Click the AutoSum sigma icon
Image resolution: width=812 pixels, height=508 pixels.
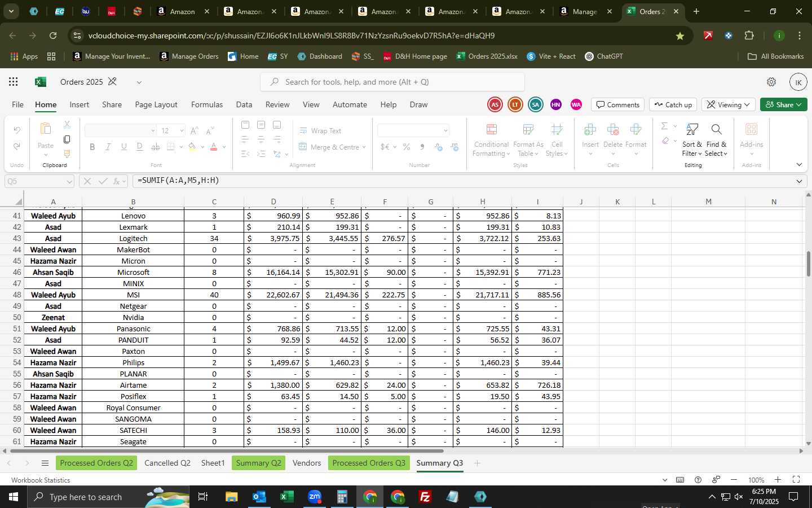pyautogui.click(x=664, y=126)
